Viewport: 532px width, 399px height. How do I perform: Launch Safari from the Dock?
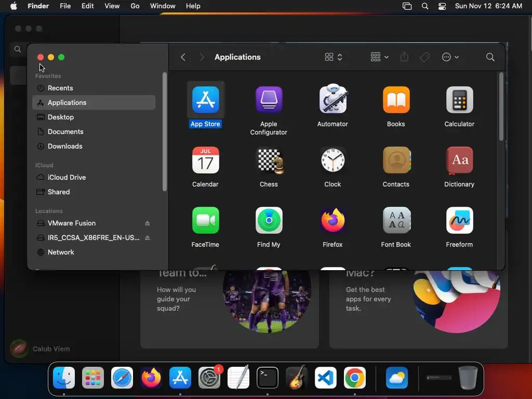point(122,378)
